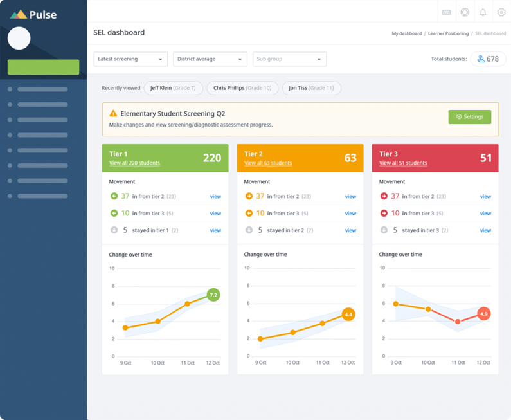Viewport: 511px width, 420px height.
Task: Open the Latest screening dropdown
Action: 130,59
